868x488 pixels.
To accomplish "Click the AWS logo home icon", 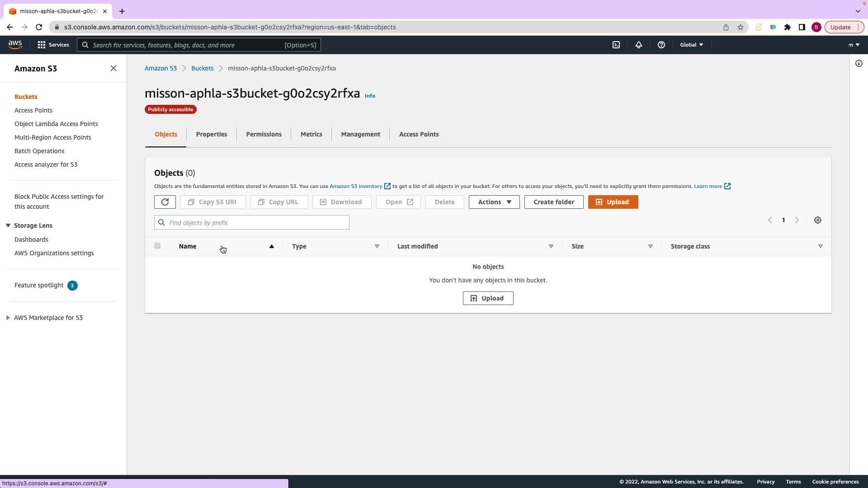I will pyautogui.click(x=15, y=44).
